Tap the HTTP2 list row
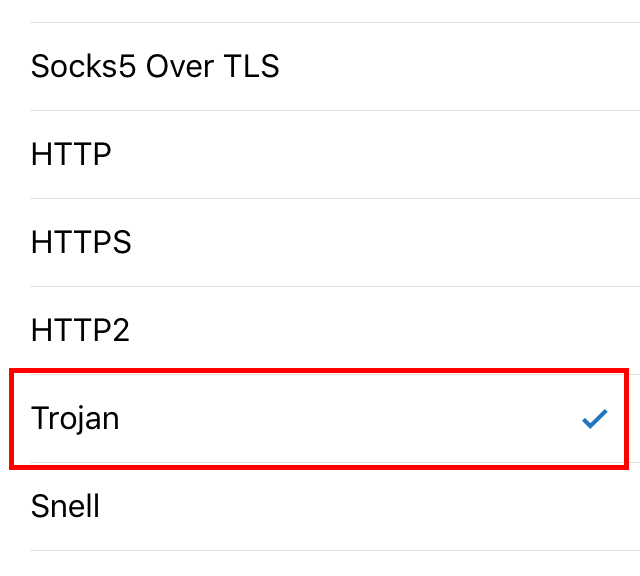The height and width of the screenshot is (576, 640). click(x=320, y=330)
